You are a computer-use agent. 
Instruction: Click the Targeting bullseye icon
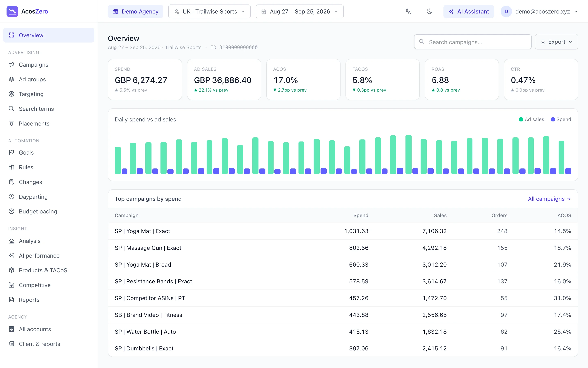point(11,94)
